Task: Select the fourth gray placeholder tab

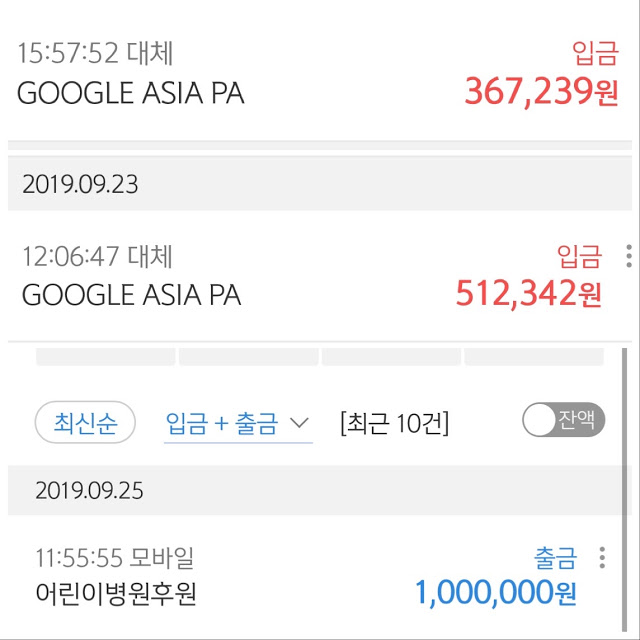Action: click(534, 357)
